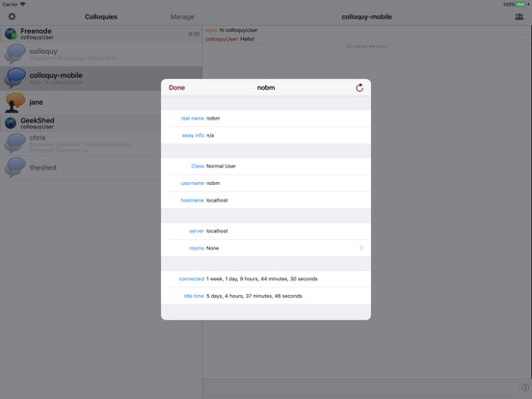Click the battery indicator in status bar

point(520,5)
